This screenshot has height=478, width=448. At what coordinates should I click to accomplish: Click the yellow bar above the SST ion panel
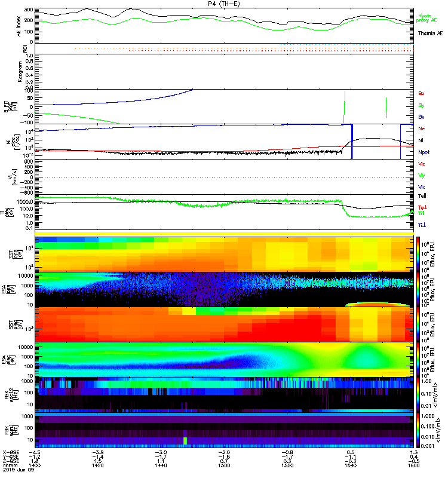[225, 234]
